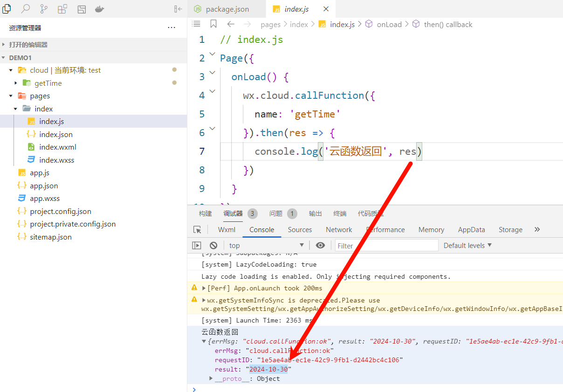
Task: Toggle the editor outline list icon
Action: [x=196, y=24]
